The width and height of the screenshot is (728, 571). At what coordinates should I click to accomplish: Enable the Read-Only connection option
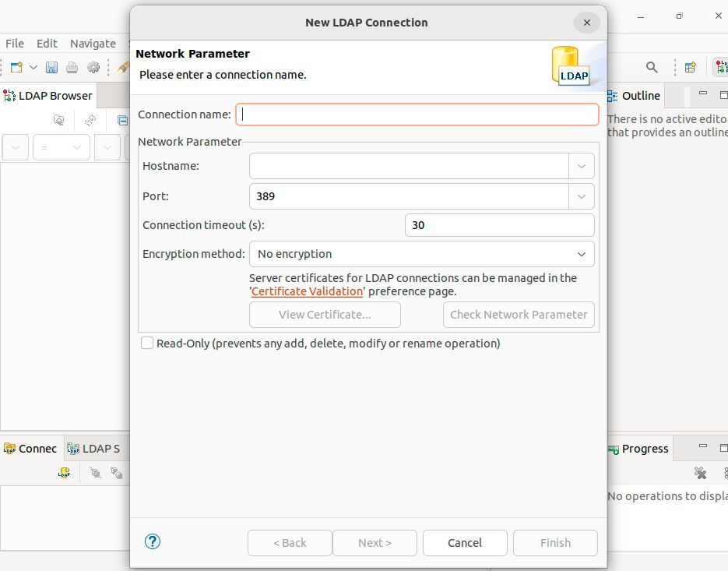click(147, 343)
